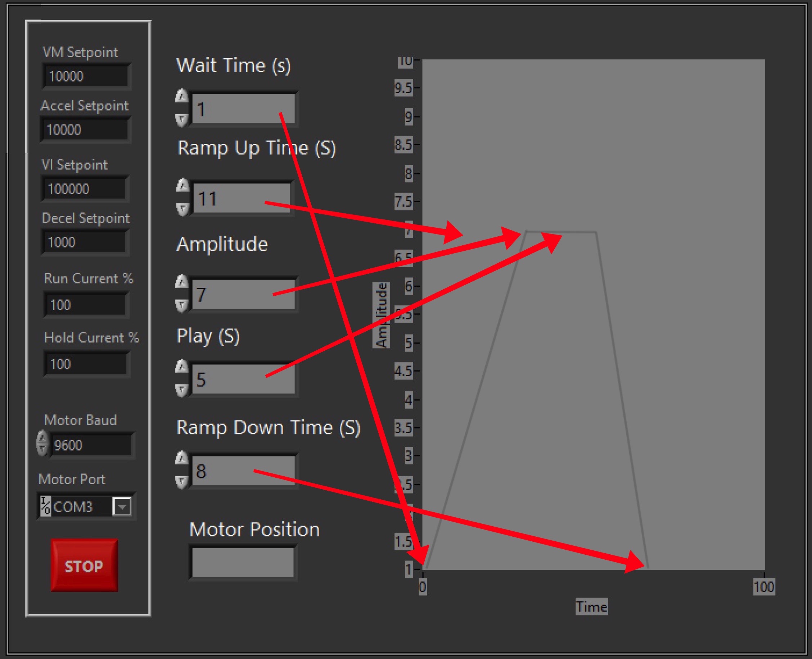Click the Time axis label
Image resolution: width=812 pixels, height=659 pixels.
(591, 606)
